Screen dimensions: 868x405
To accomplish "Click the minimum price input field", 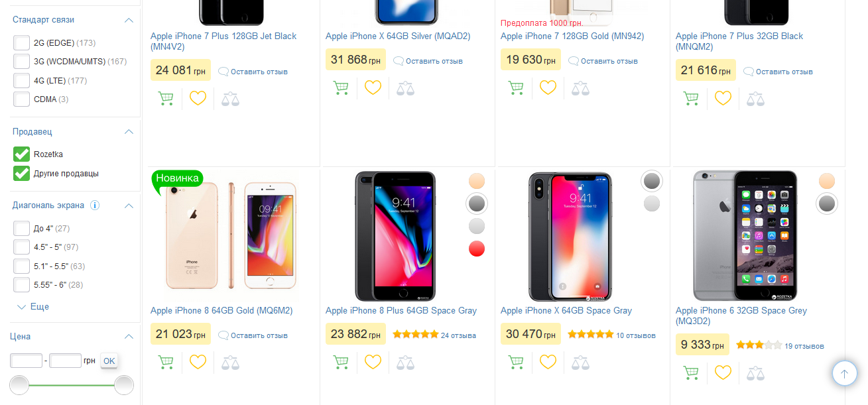I will coord(27,361).
